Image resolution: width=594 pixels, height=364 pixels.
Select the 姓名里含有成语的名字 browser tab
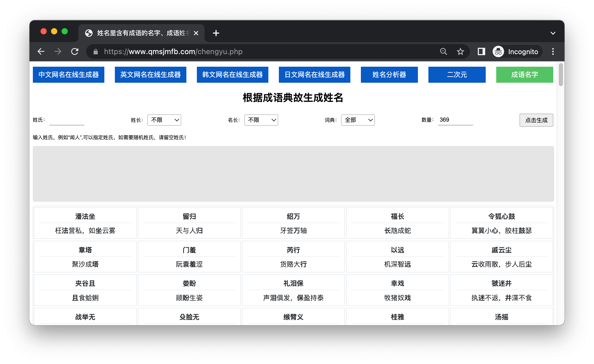point(141,33)
